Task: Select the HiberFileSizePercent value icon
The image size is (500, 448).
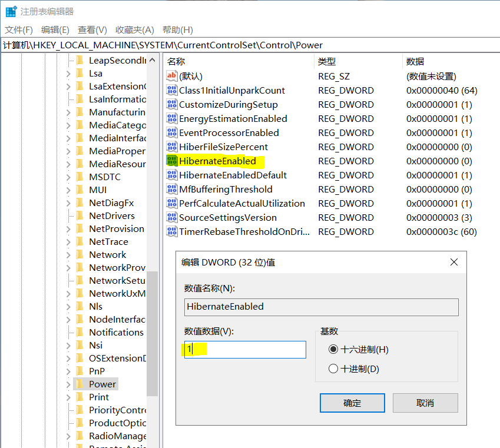Action: point(172,147)
